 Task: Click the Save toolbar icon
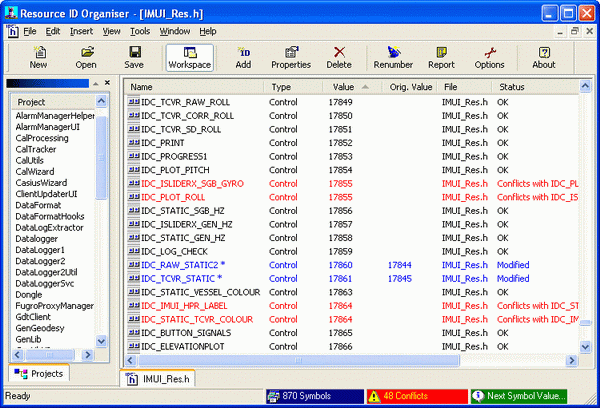point(134,57)
